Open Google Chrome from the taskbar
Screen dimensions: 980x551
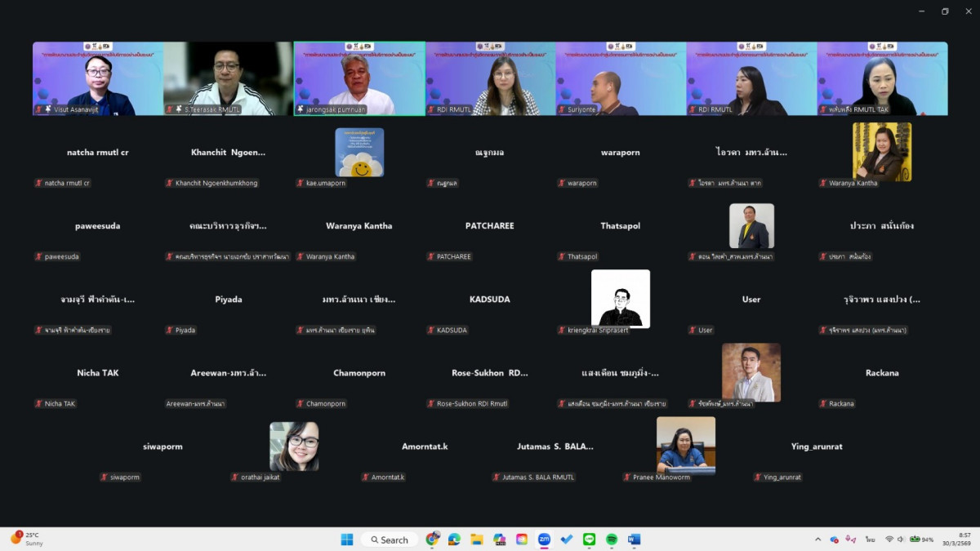click(432, 540)
